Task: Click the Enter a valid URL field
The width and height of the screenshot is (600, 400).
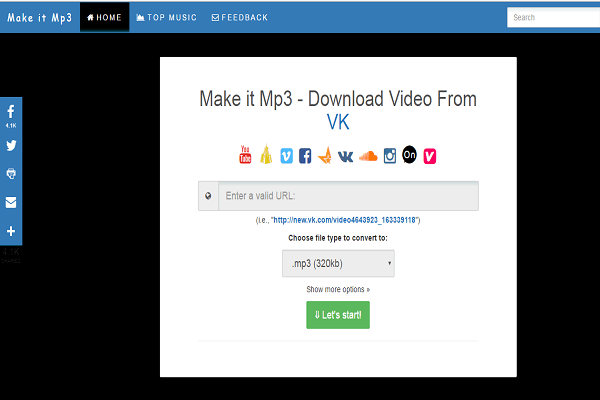Action: 348,196
